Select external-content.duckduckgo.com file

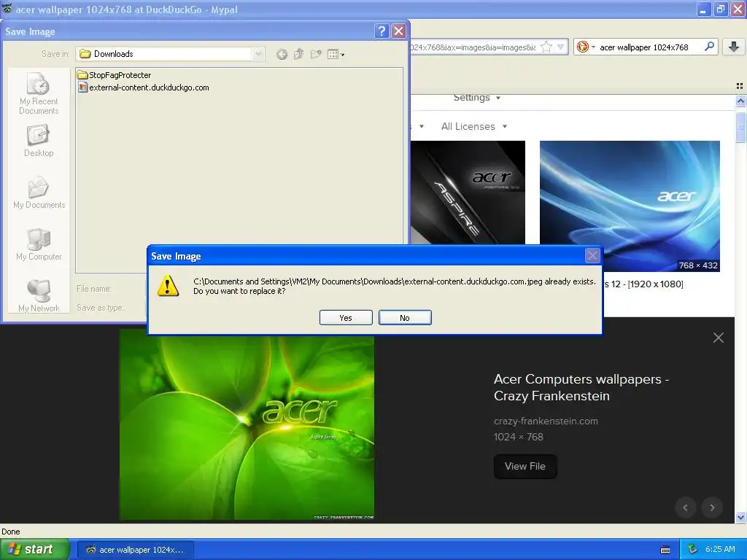pyautogui.click(x=144, y=87)
